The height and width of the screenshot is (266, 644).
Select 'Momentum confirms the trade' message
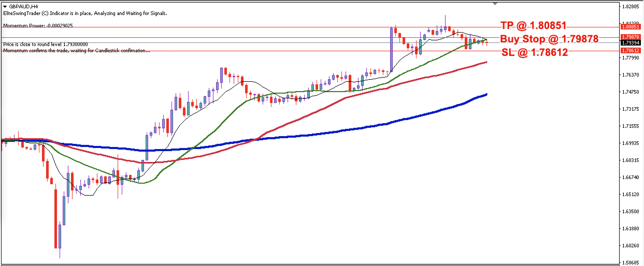pyautogui.click(x=76, y=51)
